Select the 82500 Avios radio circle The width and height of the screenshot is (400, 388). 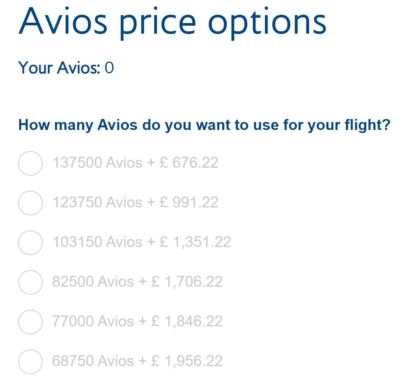(x=30, y=282)
